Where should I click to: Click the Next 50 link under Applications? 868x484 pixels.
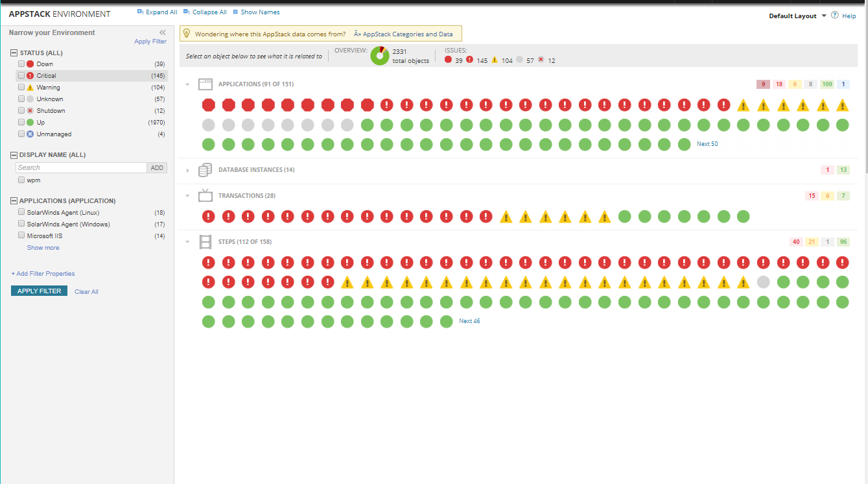[x=707, y=143]
